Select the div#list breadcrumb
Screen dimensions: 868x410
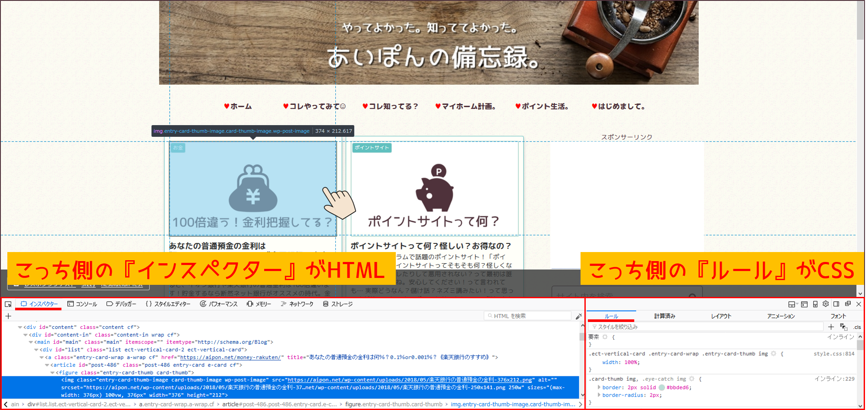pyautogui.click(x=79, y=404)
